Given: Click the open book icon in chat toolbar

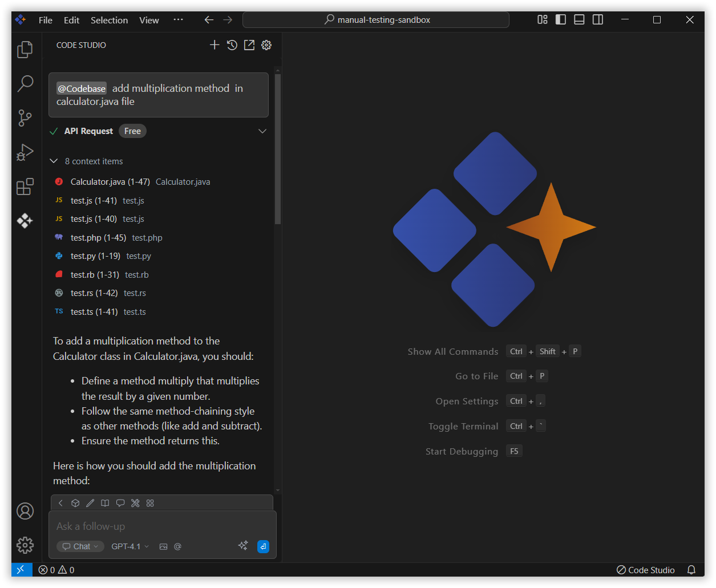Looking at the screenshot, I should 105,503.
